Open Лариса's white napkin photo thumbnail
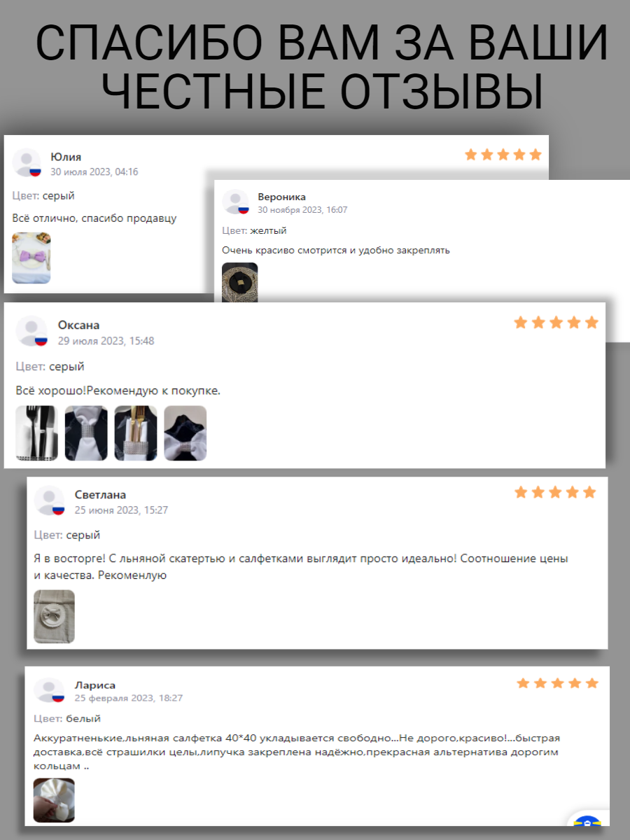The image size is (630, 840). click(x=54, y=800)
